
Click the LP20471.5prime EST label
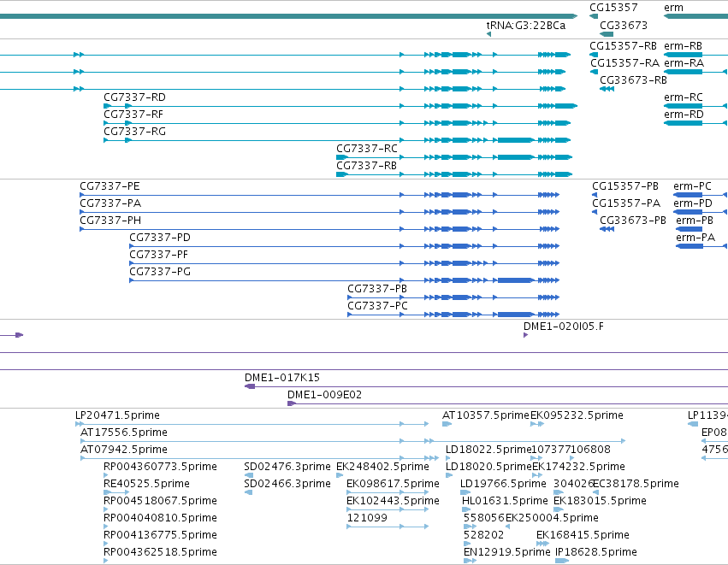pyautogui.click(x=117, y=415)
